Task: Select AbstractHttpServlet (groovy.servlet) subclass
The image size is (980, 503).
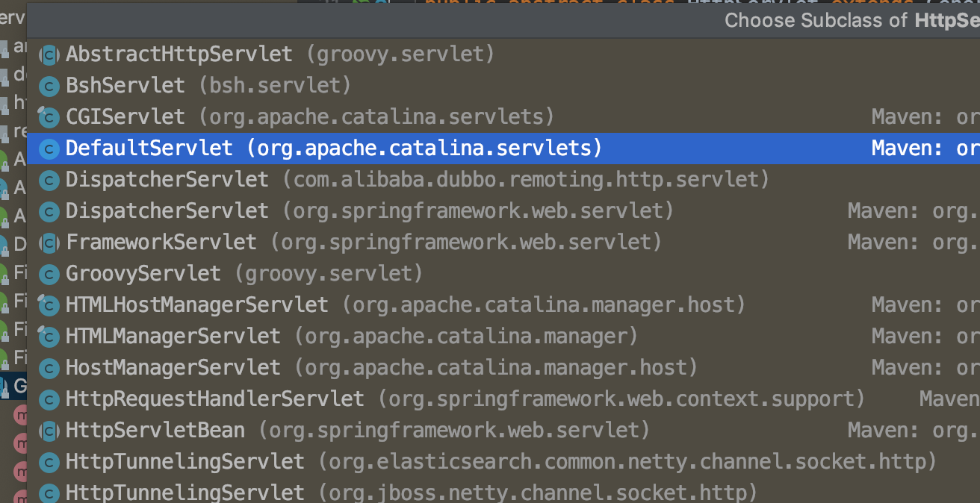Action: 503,54
